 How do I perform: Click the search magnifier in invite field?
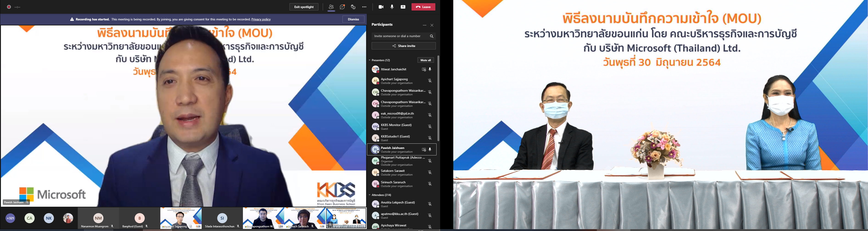(431, 36)
